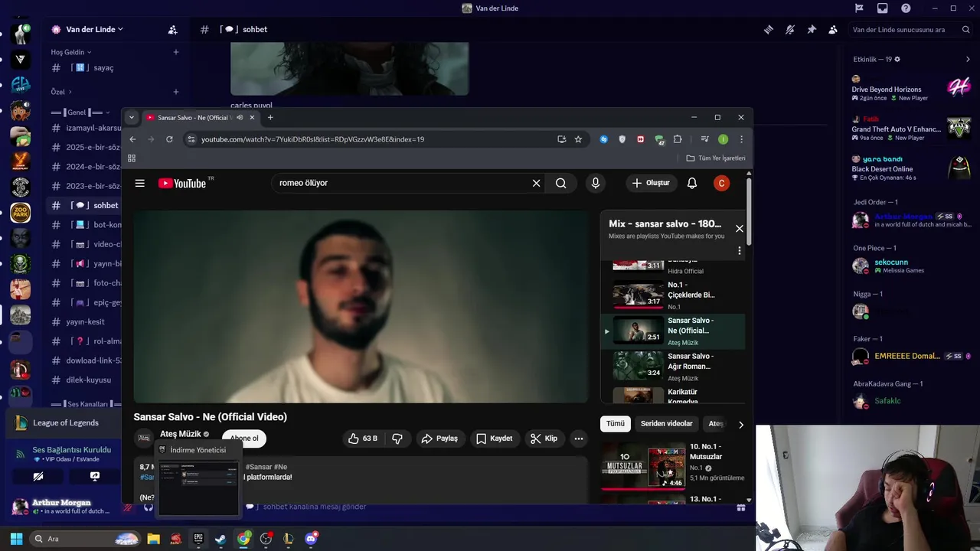The height and width of the screenshot is (551, 980).
Task: Select Seriden videolar filter chip
Action: (x=666, y=423)
